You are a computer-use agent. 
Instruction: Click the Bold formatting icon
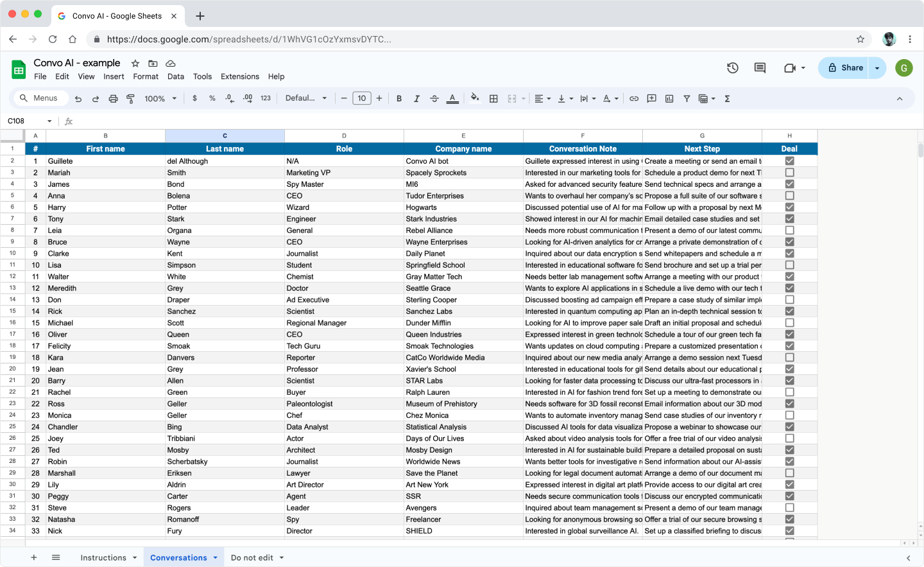pos(399,99)
